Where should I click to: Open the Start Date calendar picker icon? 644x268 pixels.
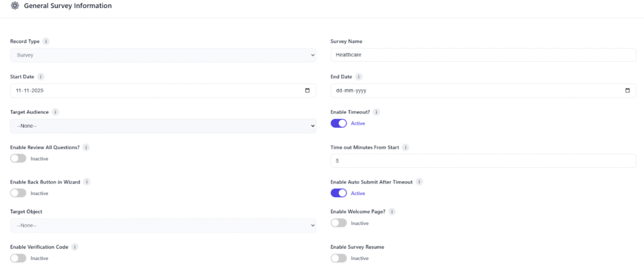pyautogui.click(x=307, y=91)
